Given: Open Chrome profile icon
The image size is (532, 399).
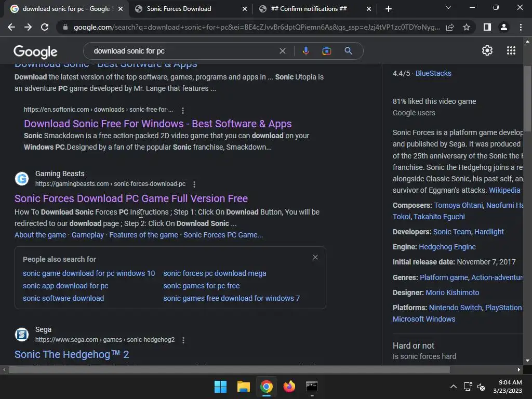Looking at the screenshot, I should tap(504, 27).
